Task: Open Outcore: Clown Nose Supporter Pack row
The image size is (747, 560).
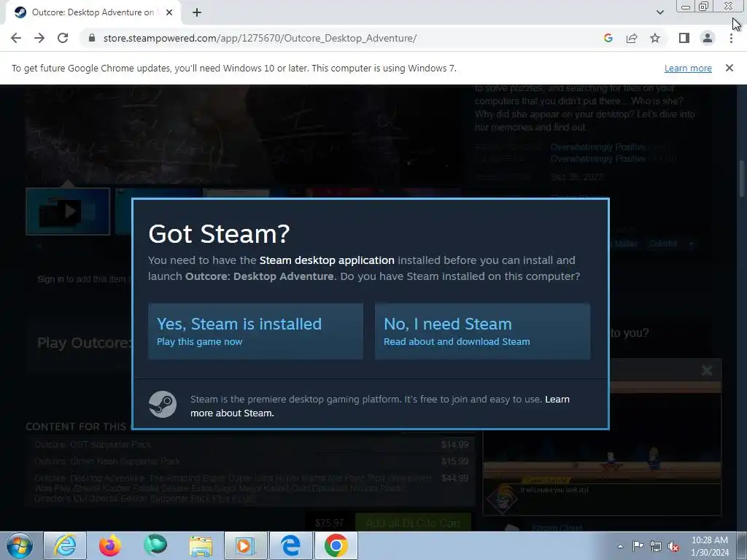Action: 251,462
